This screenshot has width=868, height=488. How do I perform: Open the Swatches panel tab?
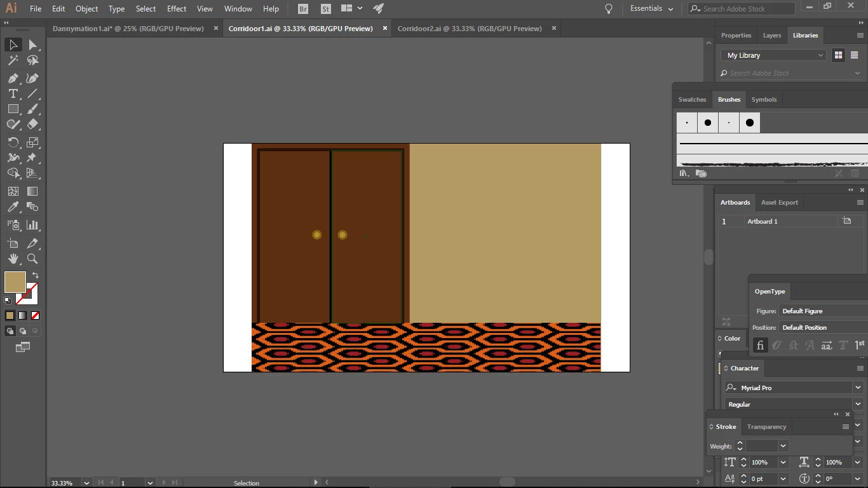tap(692, 100)
